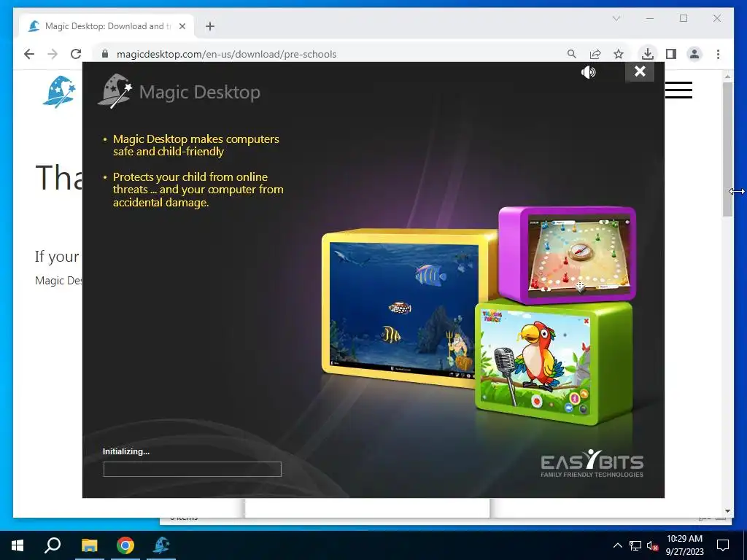747x560 pixels.
Task: Click 'Magic Desktop makes computers safe' bullet text
Action: click(x=196, y=145)
